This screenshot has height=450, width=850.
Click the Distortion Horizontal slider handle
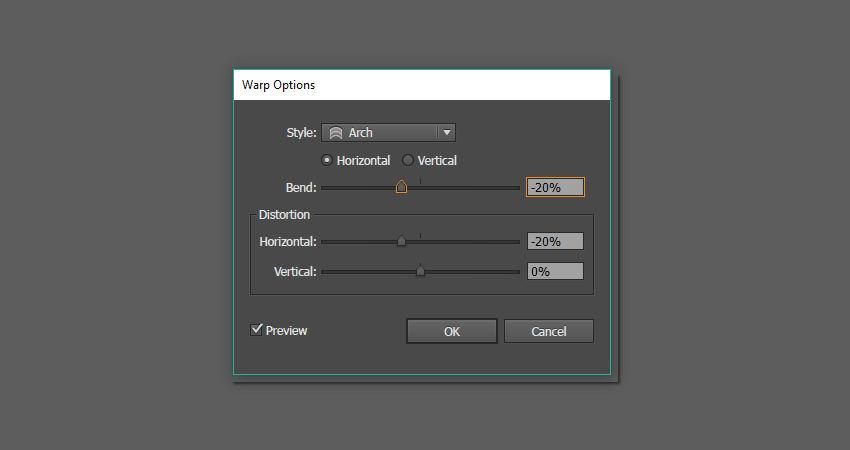tap(402, 241)
